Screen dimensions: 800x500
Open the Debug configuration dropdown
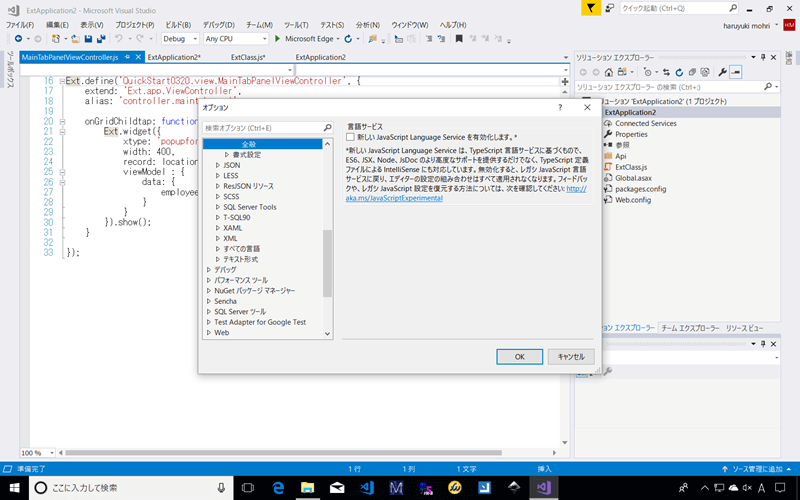coord(180,39)
